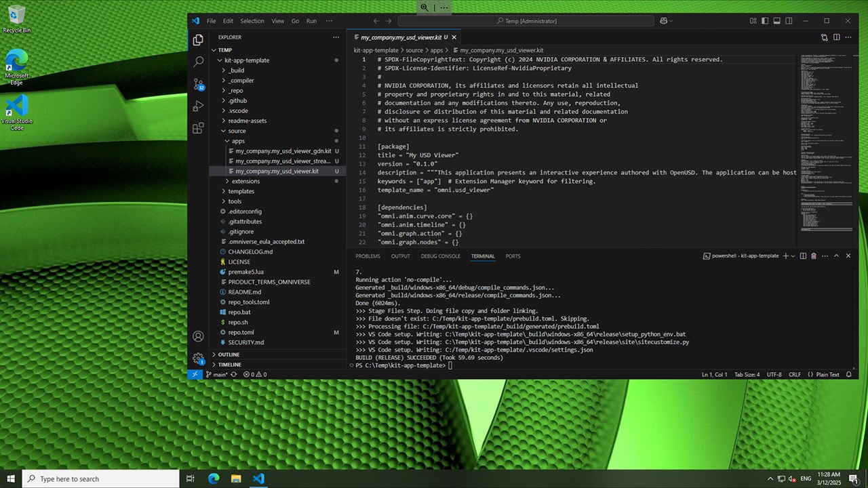868x488 pixels.
Task: Open the Selection menu
Action: point(252,21)
